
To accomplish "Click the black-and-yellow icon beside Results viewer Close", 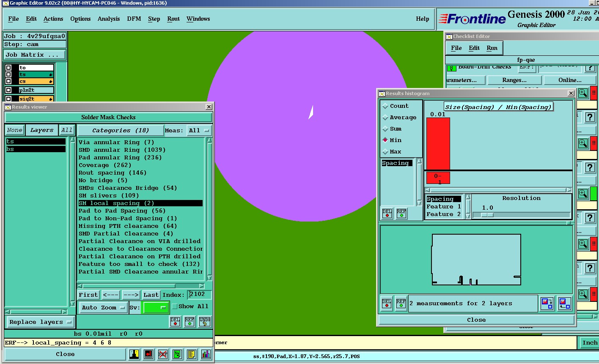I will [x=135, y=354].
